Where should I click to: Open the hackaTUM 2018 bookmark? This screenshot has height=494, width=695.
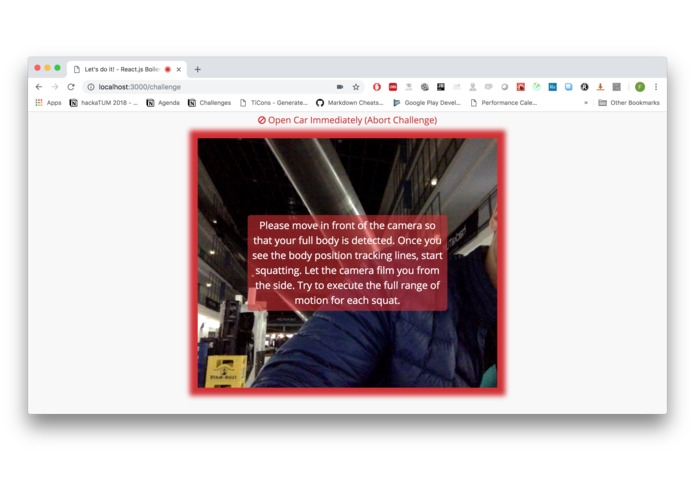pyautogui.click(x=103, y=103)
